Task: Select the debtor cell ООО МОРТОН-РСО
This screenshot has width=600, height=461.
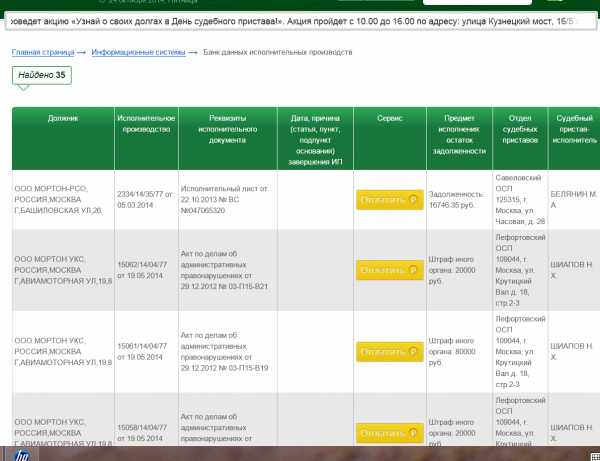Action: click(x=63, y=200)
